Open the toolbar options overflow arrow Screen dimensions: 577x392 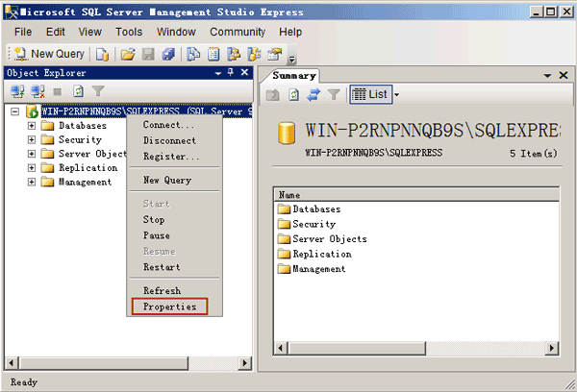[291, 59]
